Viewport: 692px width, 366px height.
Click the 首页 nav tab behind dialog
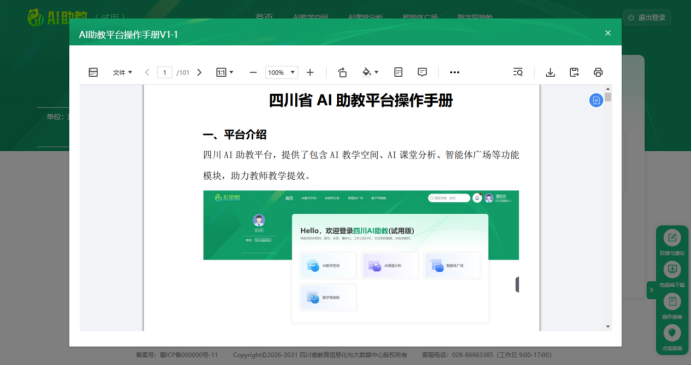click(x=264, y=16)
